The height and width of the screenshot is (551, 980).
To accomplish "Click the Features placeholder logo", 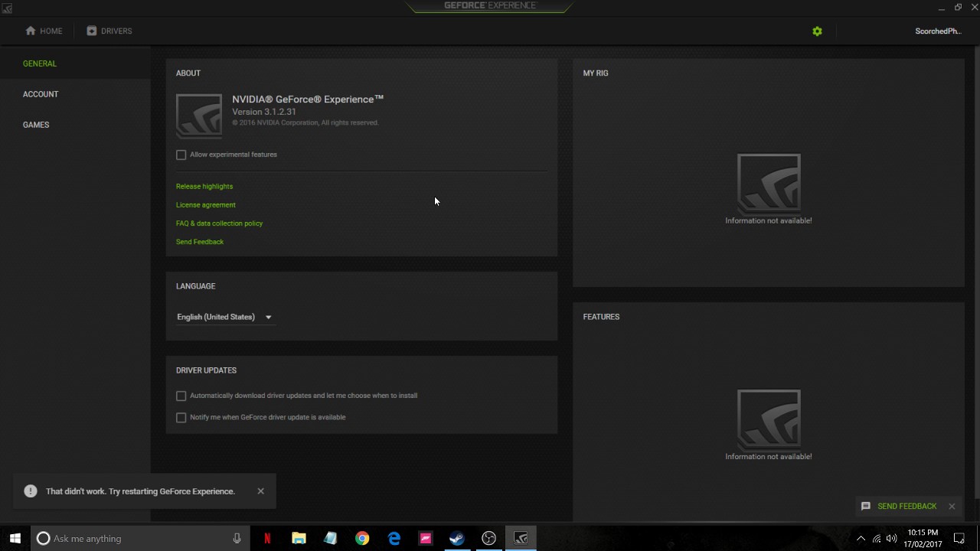I will coord(769,419).
